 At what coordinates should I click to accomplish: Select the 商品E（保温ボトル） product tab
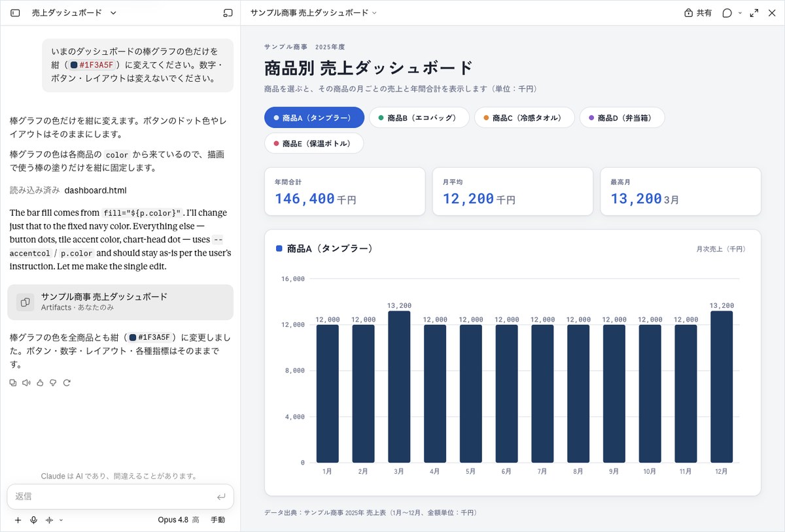314,143
